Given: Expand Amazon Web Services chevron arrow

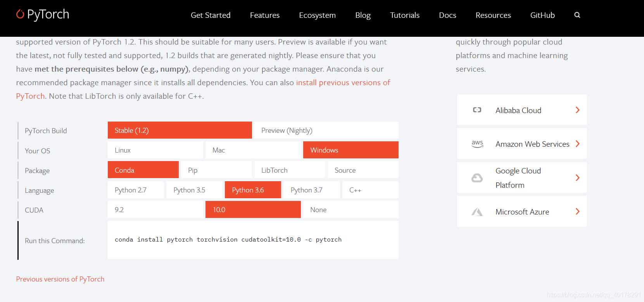Looking at the screenshot, I should tap(577, 144).
